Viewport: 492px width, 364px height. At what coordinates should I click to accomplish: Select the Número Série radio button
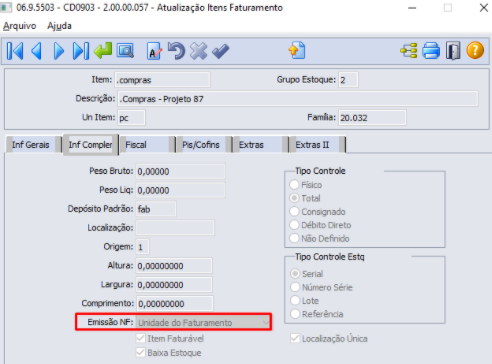[x=295, y=287]
